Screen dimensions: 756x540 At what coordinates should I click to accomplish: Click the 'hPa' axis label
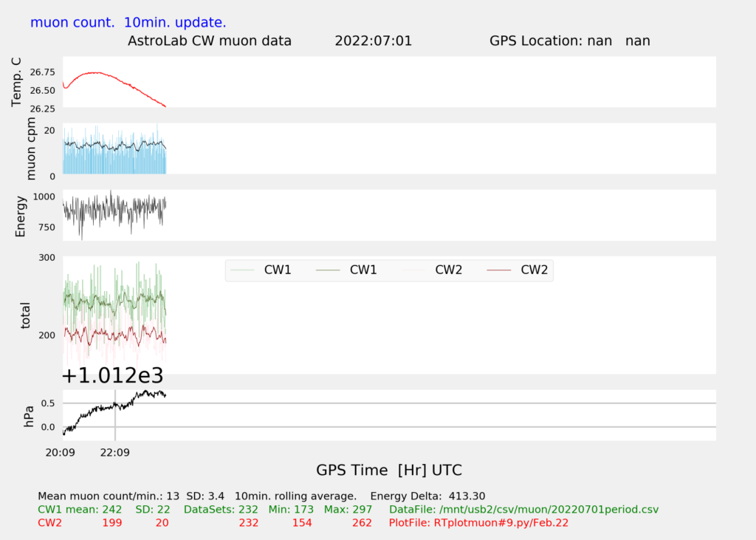click(x=29, y=417)
